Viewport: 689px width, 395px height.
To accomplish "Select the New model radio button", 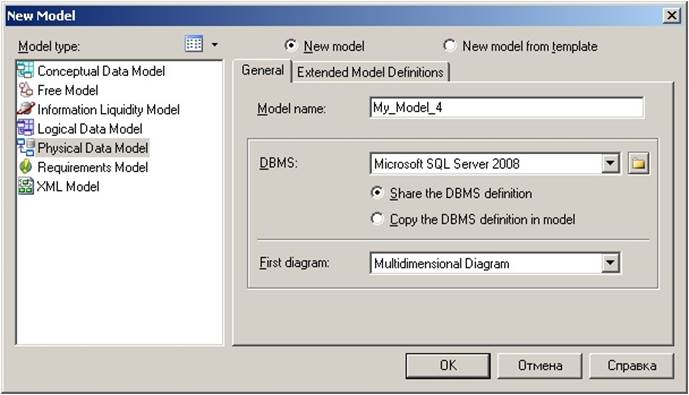I will 290,45.
